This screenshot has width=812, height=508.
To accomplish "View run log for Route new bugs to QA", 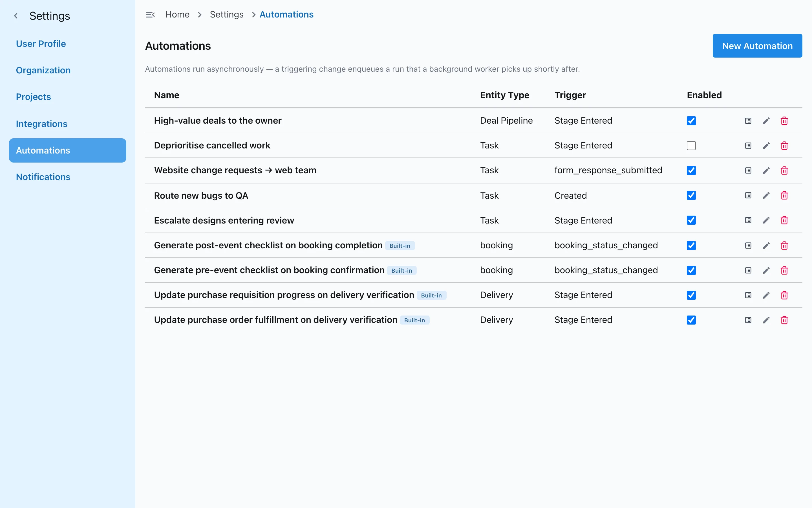I will (748, 195).
